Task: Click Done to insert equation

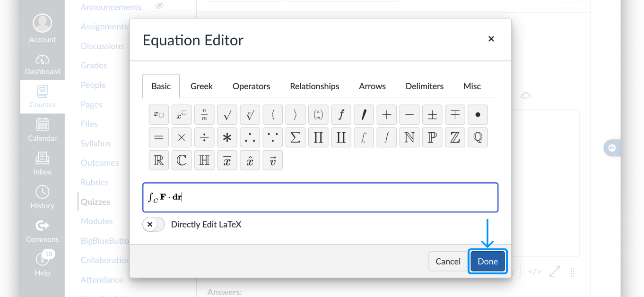Action: pos(487,261)
